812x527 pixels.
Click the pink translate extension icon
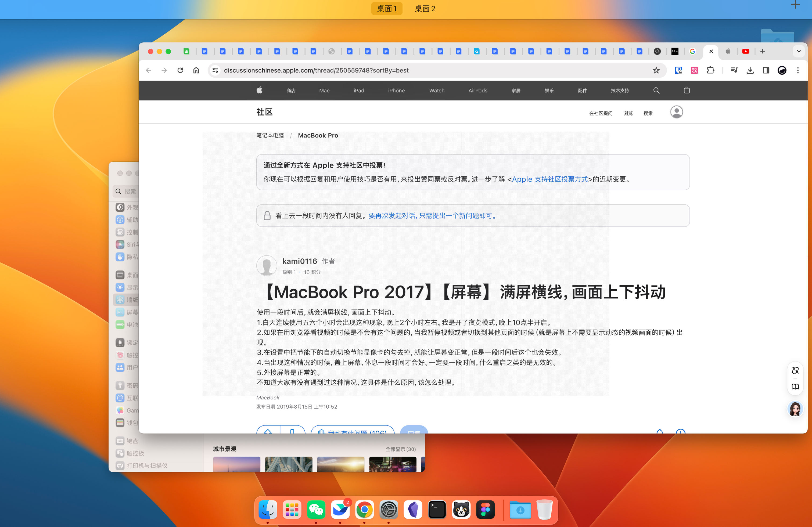694,70
